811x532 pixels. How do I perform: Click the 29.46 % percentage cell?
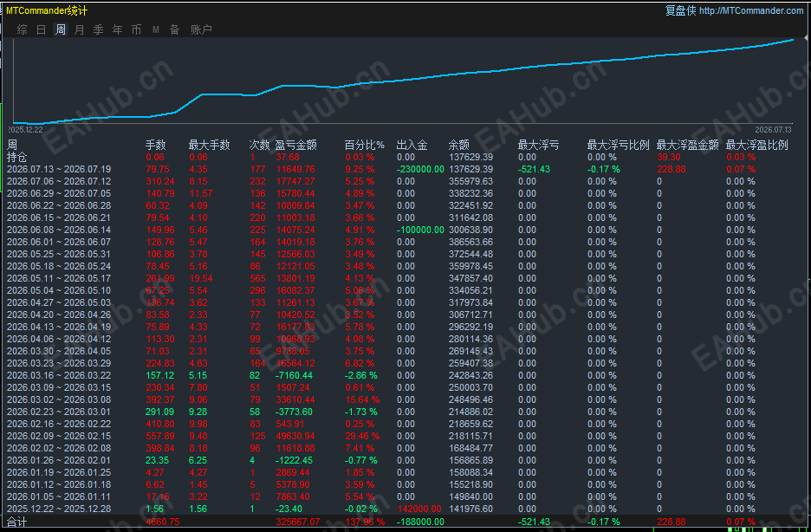[362, 437]
